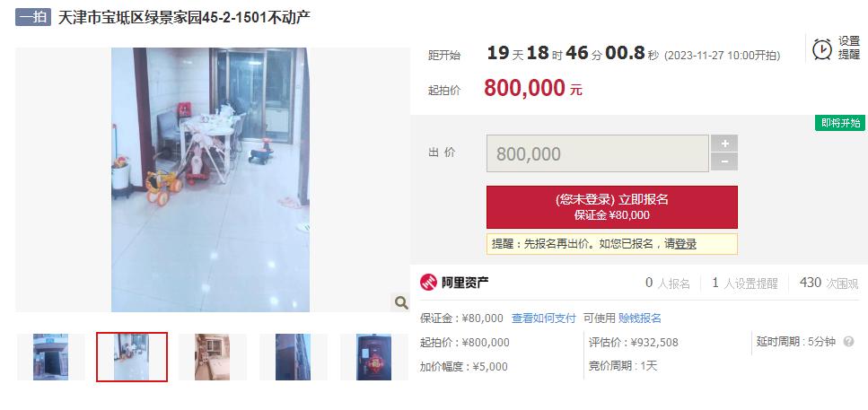The image size is (868, 410).
Task: Select the fourth building exterior thumbnail
Action: point(293,357)
